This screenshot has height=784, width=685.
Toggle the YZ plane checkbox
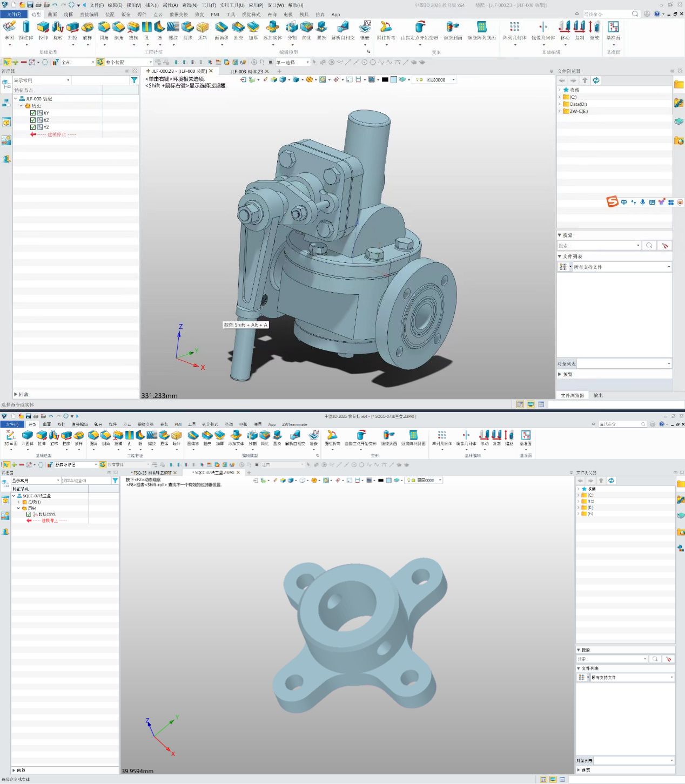click(33, 127)
